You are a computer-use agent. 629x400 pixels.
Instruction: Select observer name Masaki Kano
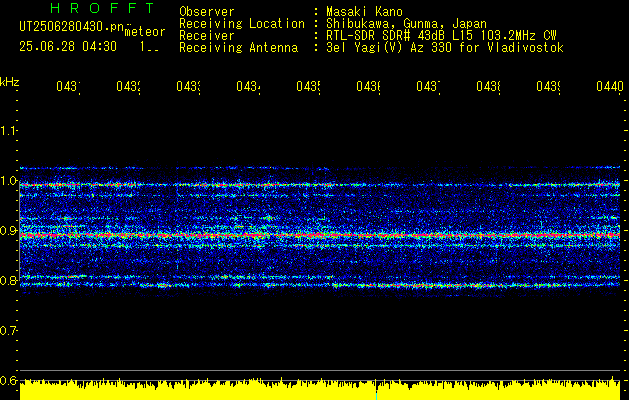pos(364,12)
